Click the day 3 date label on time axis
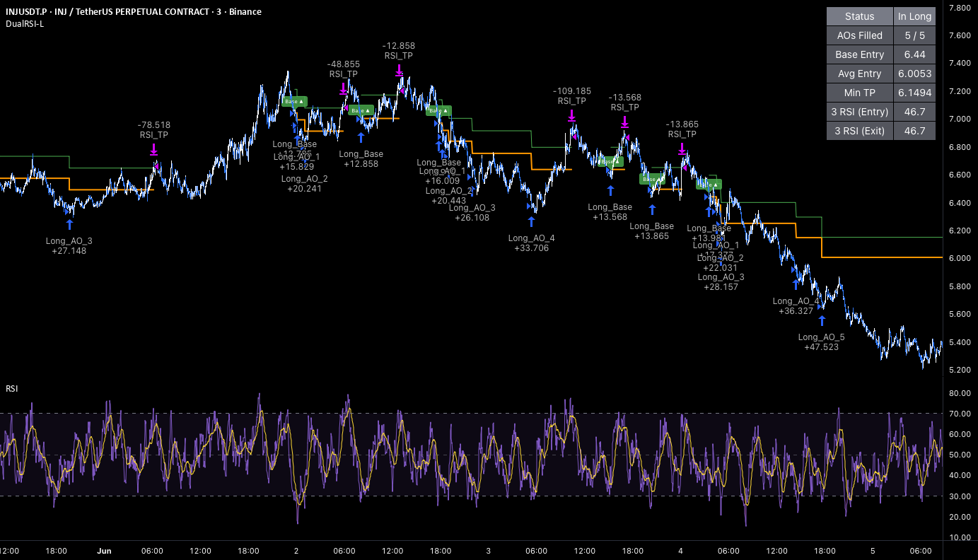Screen dimensions: 978x560 pos(489,551)
